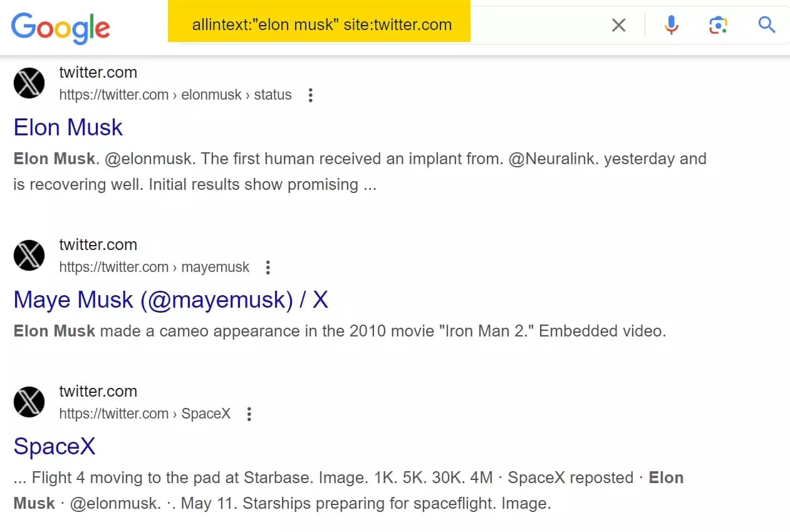Open the SpaceX result title link
The image size is (790, 532).
point(55,446)
